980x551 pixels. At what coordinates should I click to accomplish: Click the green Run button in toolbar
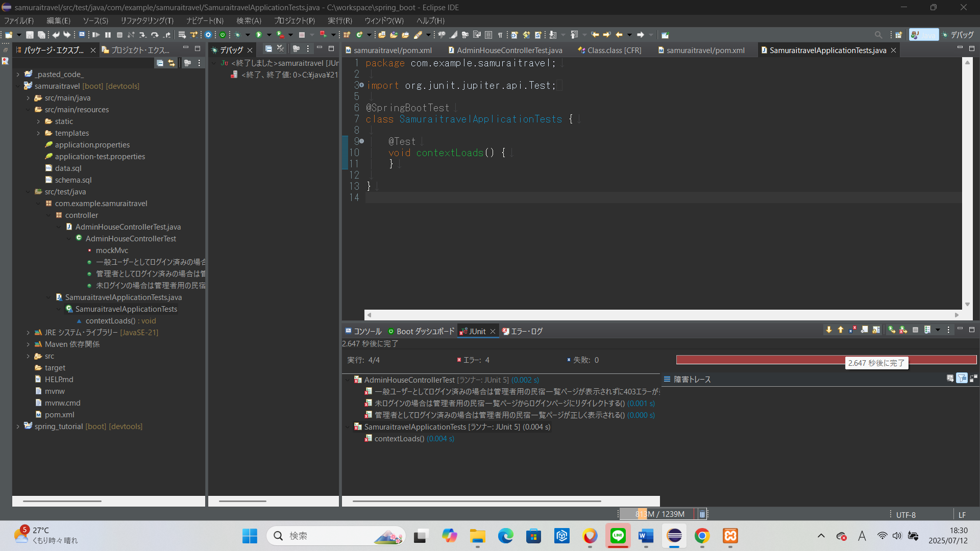259,35
